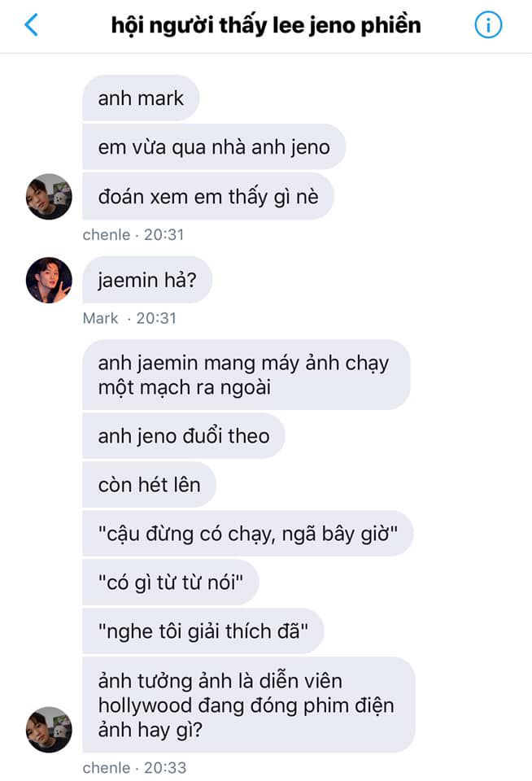The height and width of the screenshot is (781, 532).
Task: Tap the "đoán xem em thấy gì nè" bubble
Action: [x=208, y=197]
